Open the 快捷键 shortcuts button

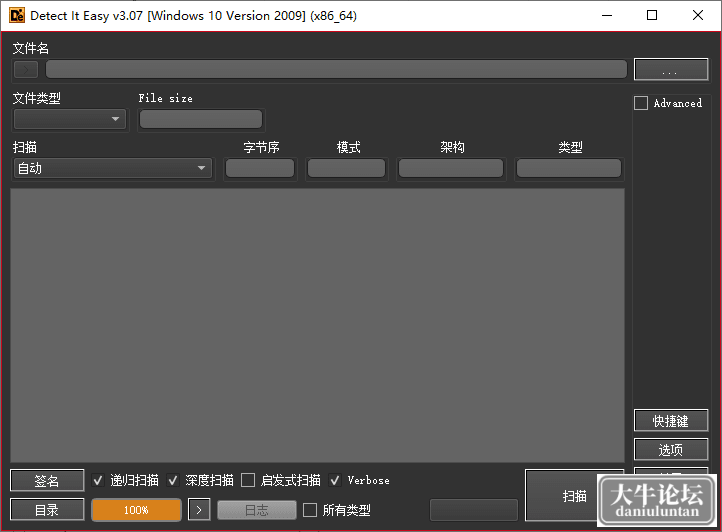[671, 421]
